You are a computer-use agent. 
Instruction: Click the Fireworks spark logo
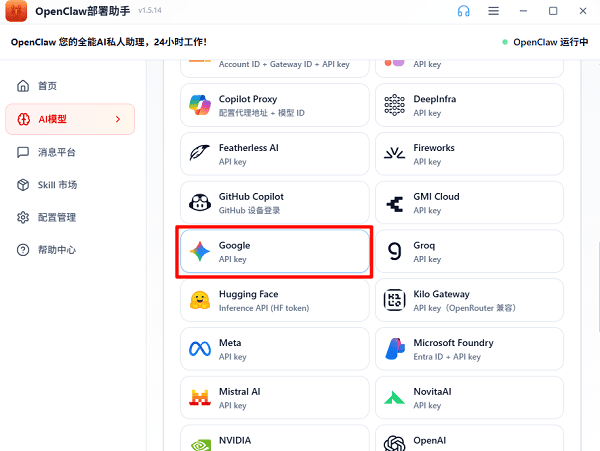(395, 153)
